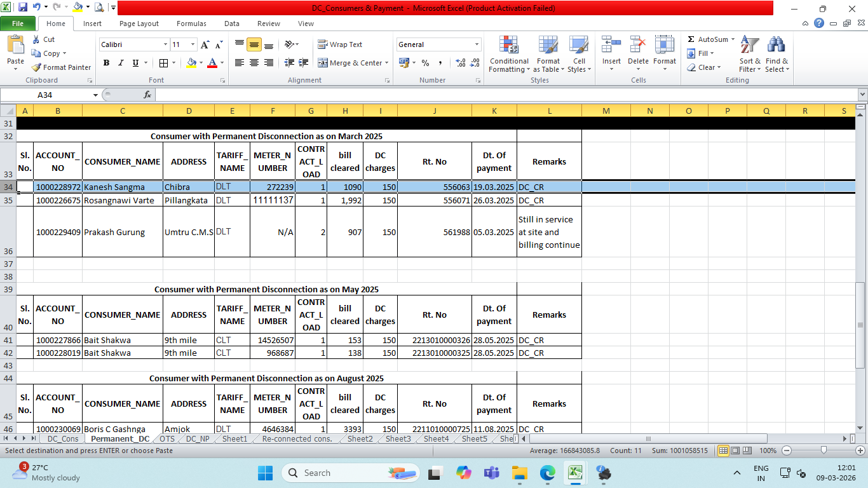Expand the Name Box dropdown arrow
This screenshot has height=488, width=868.
[96, 95]
